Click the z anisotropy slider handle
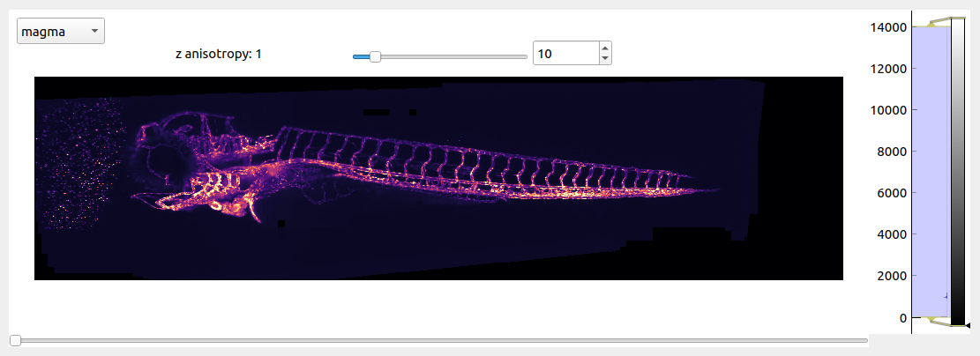The width and height of the screenshot is (980, 356). (x=375, y=56)
